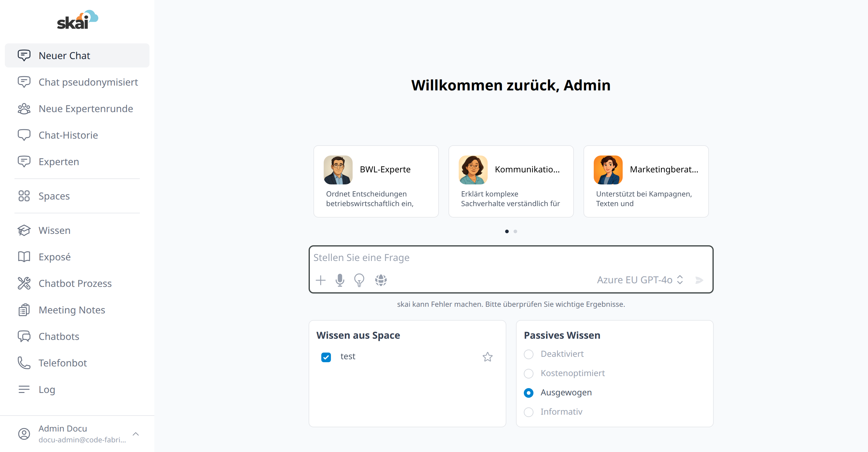The width and height of the screenshot is (868, 452).
Task: Select the Kostenoptimiert radio option
Action: [528, 374]
